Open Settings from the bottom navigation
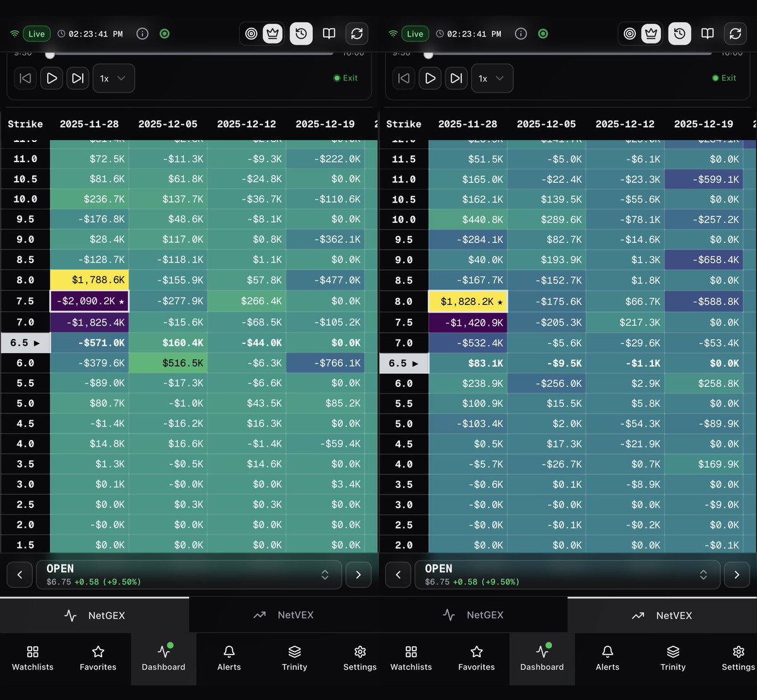 360,658
